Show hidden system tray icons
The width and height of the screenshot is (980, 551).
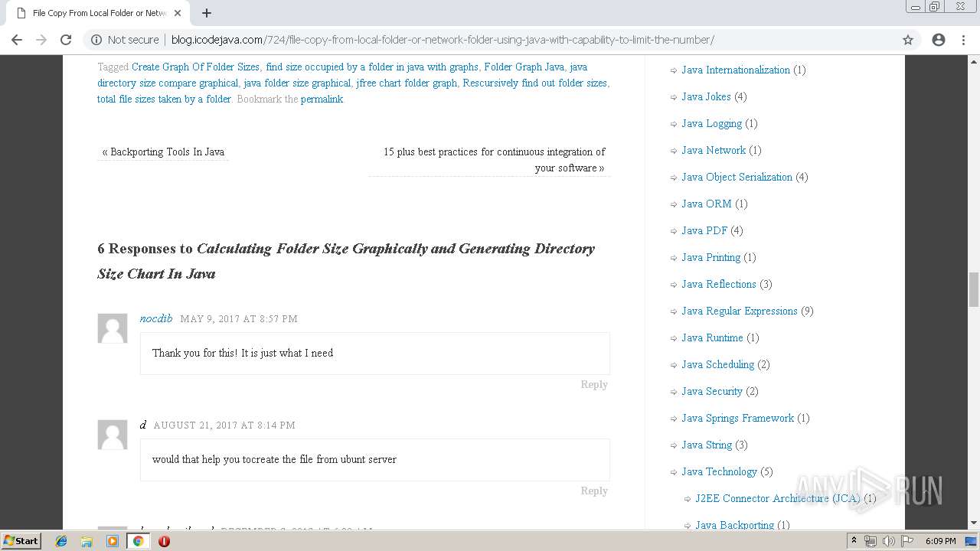(854, 541)
